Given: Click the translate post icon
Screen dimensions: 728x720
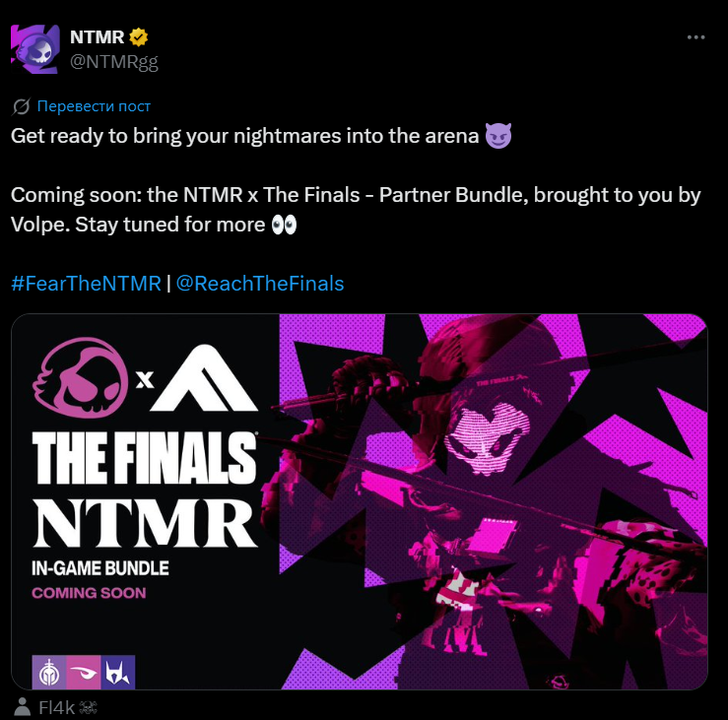Looking at the screenshot, I should (21, 106).
